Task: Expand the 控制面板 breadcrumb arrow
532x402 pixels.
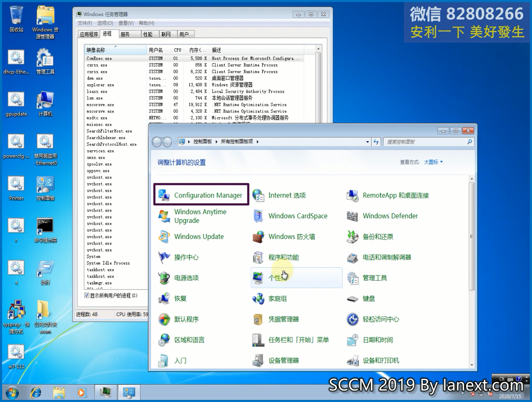Action: tap(216, 142)
